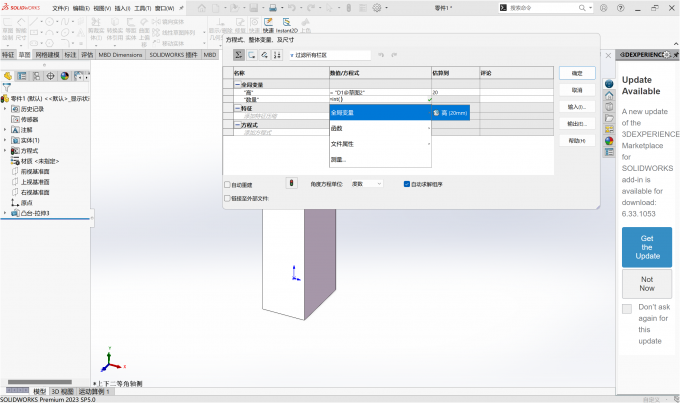Click the Print icon in top toolbar
Screen dimensions: 680x403
(273, 8)
